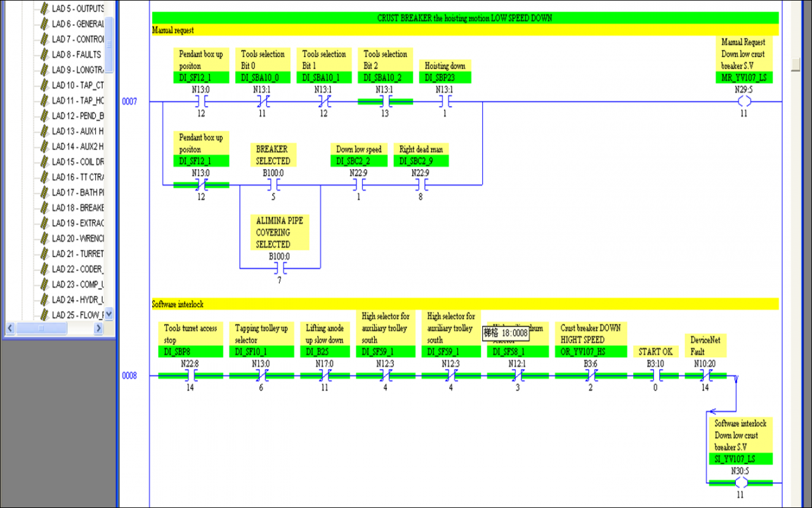The width and height of the screenshot is (812, 508).
Task: Open LAD 15 - COIL DR tree item
Action: [x=77, y=162]
